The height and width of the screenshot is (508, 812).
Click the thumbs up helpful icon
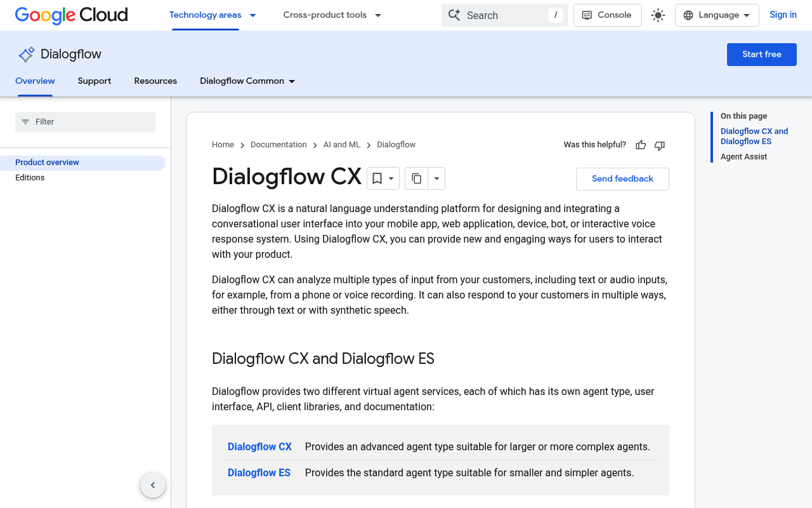(641, 145)
